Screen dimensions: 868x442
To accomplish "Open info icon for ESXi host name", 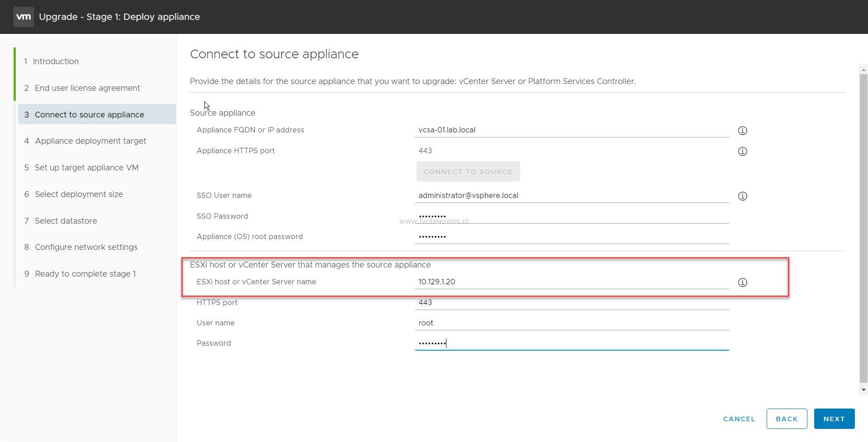I will pos(742,282).
